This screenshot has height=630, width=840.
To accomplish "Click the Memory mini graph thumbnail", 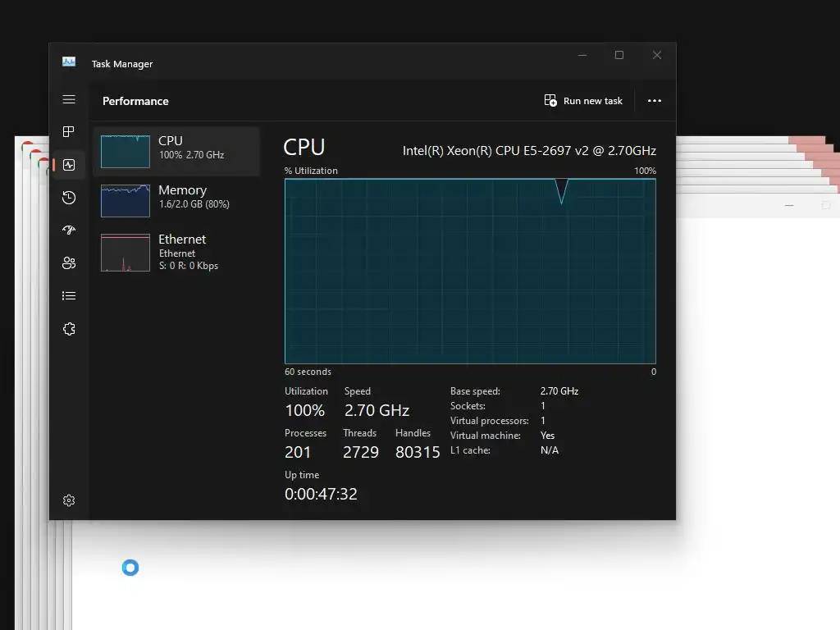I will (126, 201).
